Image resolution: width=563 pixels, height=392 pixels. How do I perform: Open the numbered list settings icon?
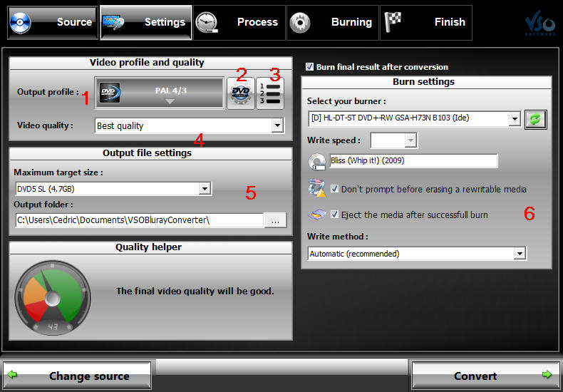pos(270,93)
